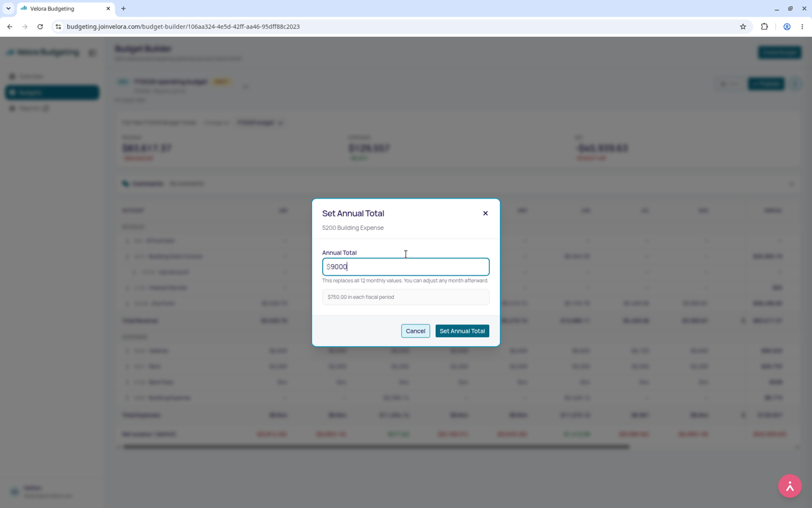812x508 pixels.
Task: Cancel the annual total dialog
Action: pyautogui.click(x=416, y=331)
